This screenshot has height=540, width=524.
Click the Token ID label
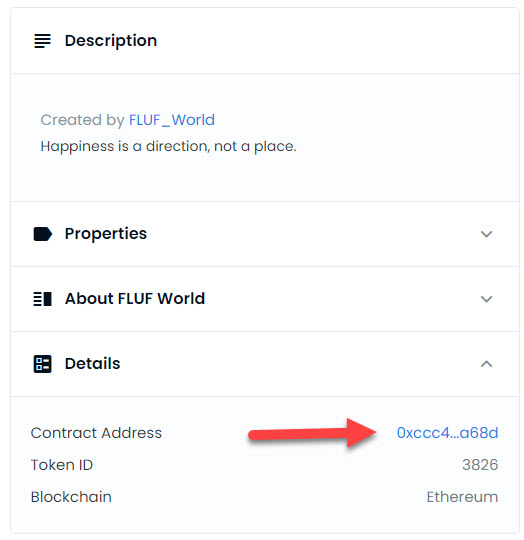(62, 465)
